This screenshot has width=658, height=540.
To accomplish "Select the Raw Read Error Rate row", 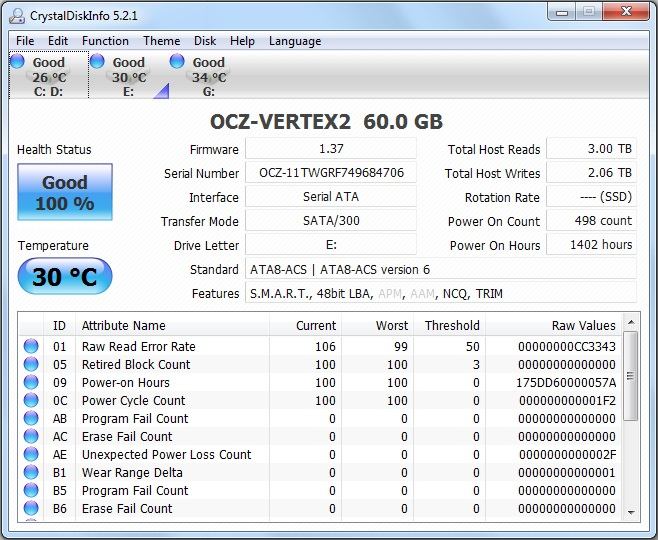I will [320, 346].
